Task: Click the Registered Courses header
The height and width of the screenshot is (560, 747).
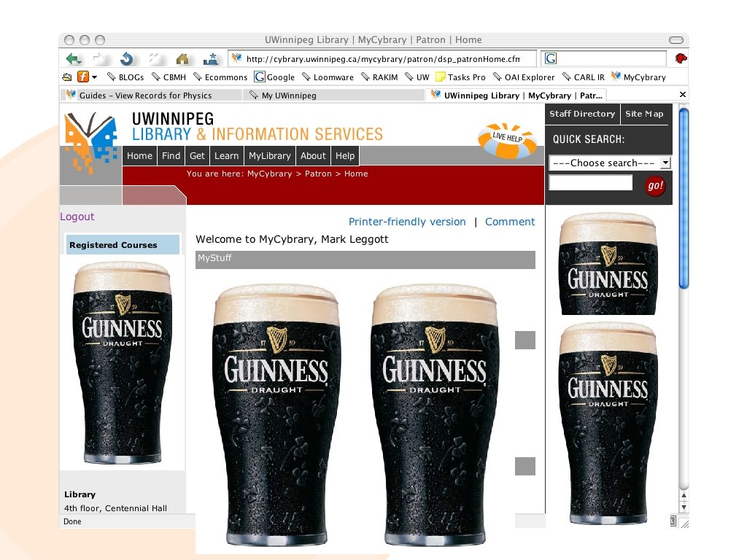Action: [x=123, y=245]
